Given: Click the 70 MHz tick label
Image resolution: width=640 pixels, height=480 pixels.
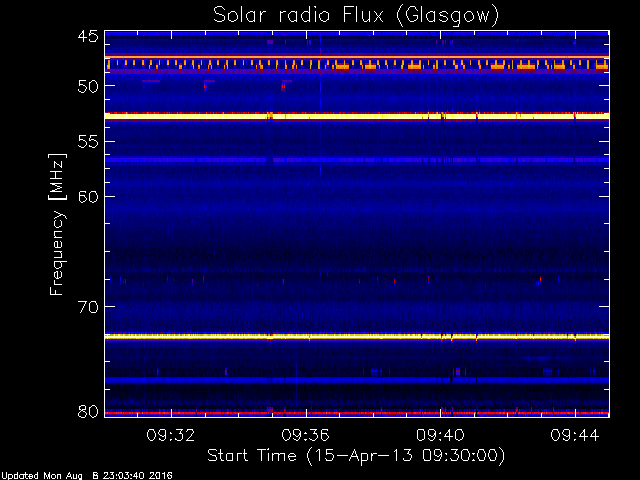Looking at the screenshot, I should (88, 307).
